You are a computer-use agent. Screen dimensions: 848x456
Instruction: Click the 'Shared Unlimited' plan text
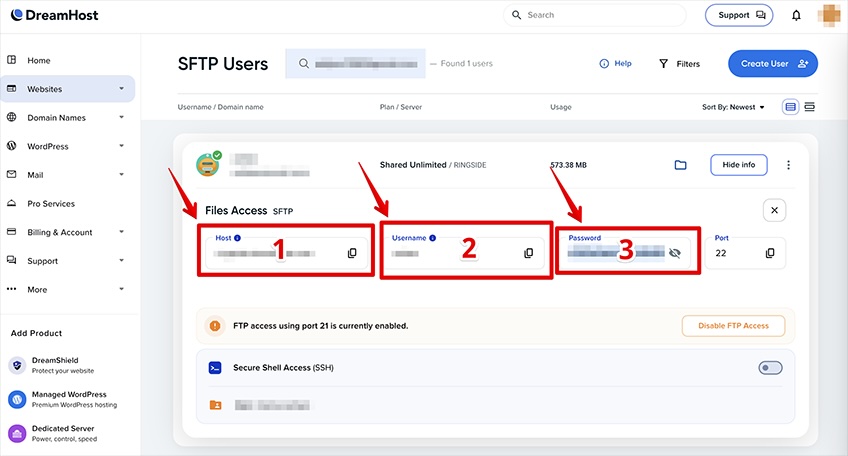[413, 165]
